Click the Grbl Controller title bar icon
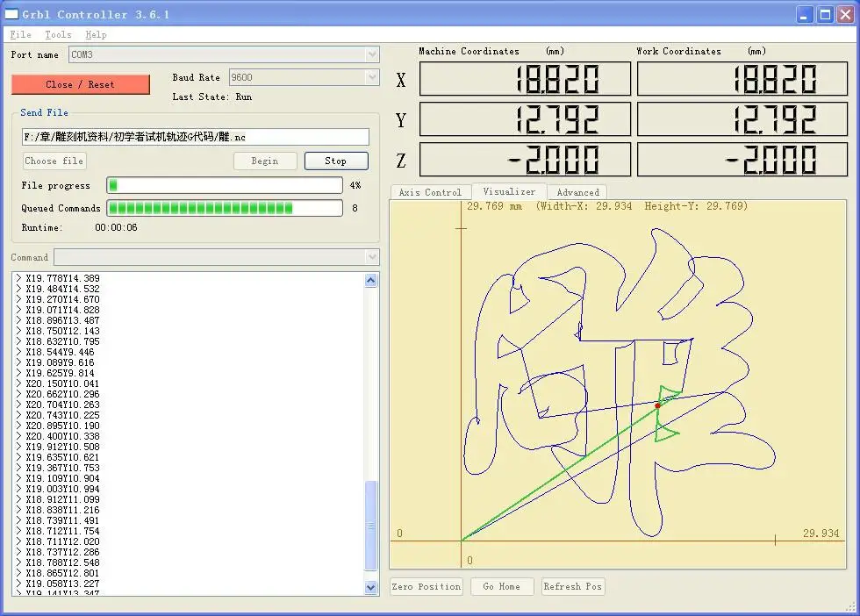Image resolution: width=860 pixels, height=616 pixels. point(11,14)
